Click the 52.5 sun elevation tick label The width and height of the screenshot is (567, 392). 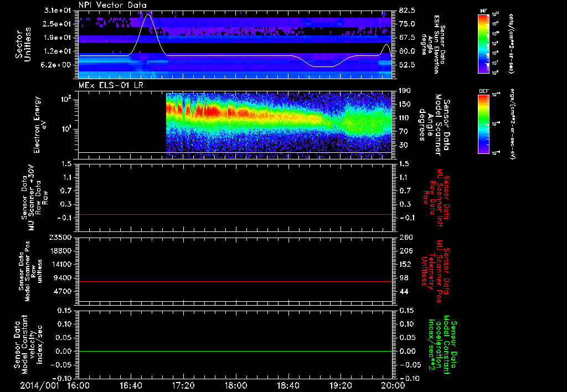click(x=407, y=65)
